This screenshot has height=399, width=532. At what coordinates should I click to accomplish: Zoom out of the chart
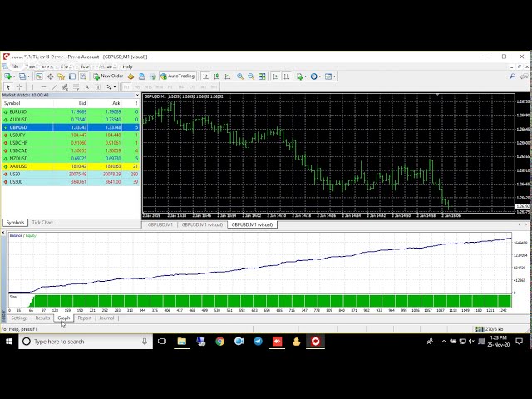tap(251, 76)
